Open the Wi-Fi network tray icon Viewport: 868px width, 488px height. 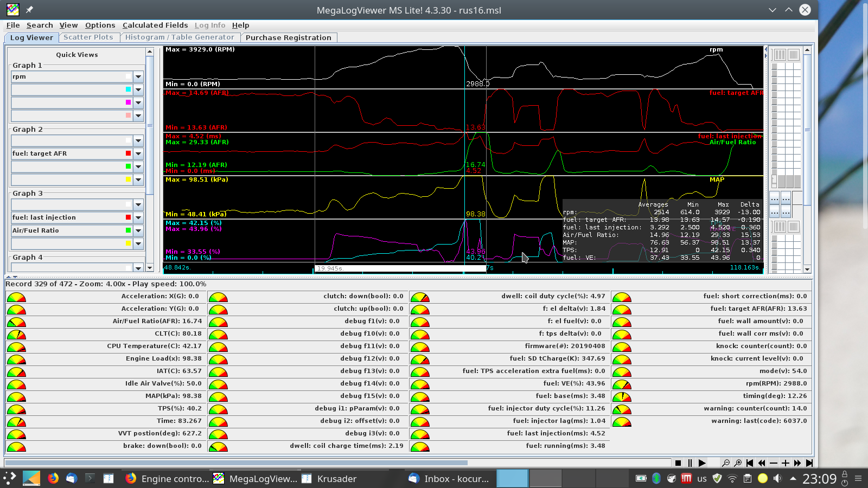click(732, 478)
